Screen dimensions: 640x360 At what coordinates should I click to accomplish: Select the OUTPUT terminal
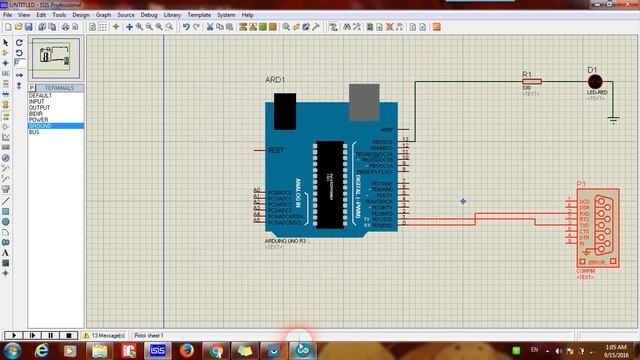coord(56,107)
